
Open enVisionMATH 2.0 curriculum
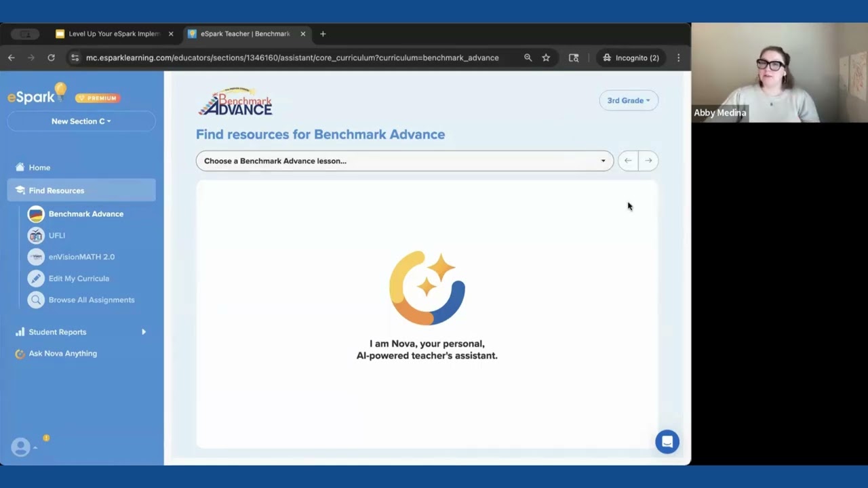[81, 257]
